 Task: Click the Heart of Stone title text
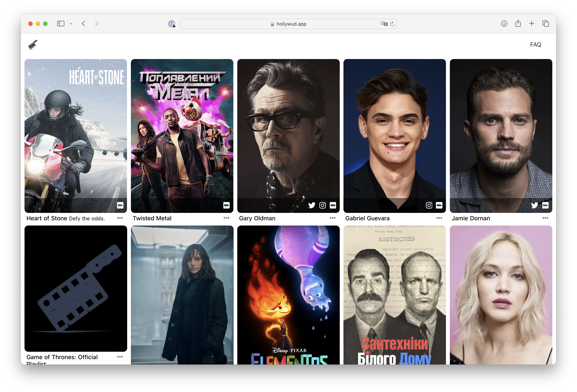click(47, 218)
